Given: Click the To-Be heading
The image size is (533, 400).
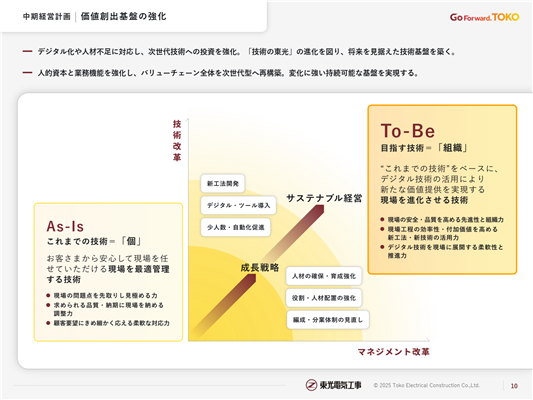Looking at the screenshot, I should (x=408, y=131).
